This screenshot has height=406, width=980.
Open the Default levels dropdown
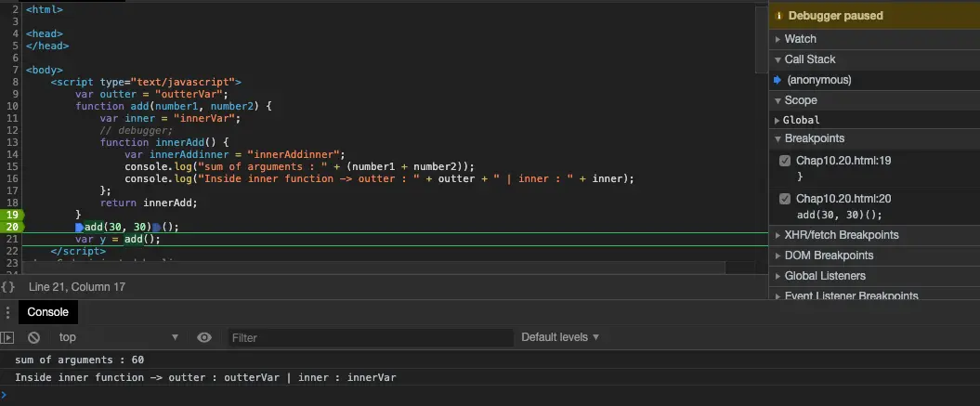point(560,337)
